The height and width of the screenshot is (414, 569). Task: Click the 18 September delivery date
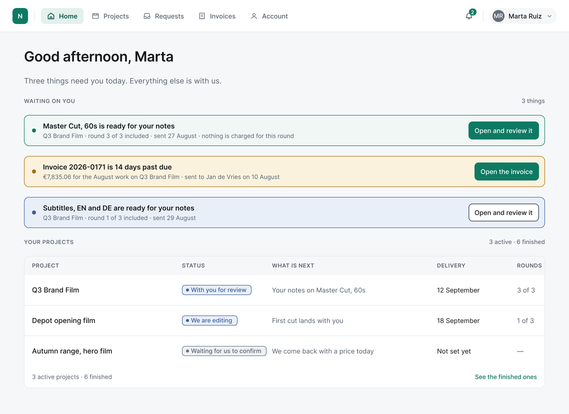tap(458, 321)
